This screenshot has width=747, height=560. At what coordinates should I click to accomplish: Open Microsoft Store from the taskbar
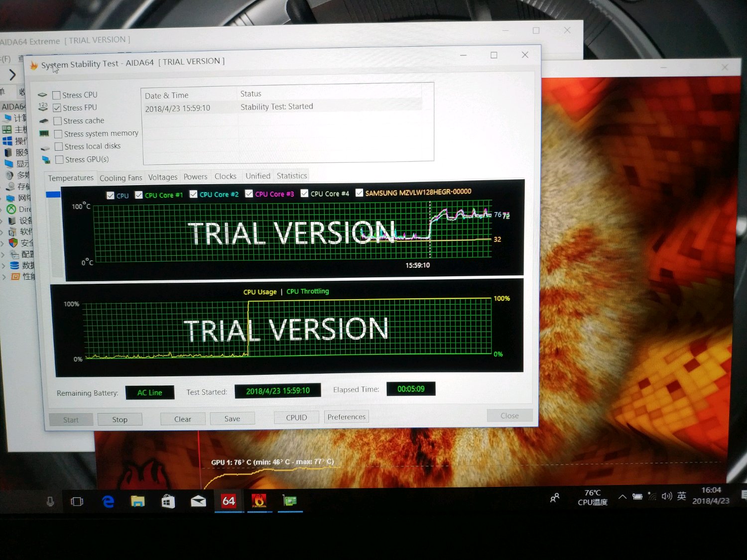coord(168,501)
